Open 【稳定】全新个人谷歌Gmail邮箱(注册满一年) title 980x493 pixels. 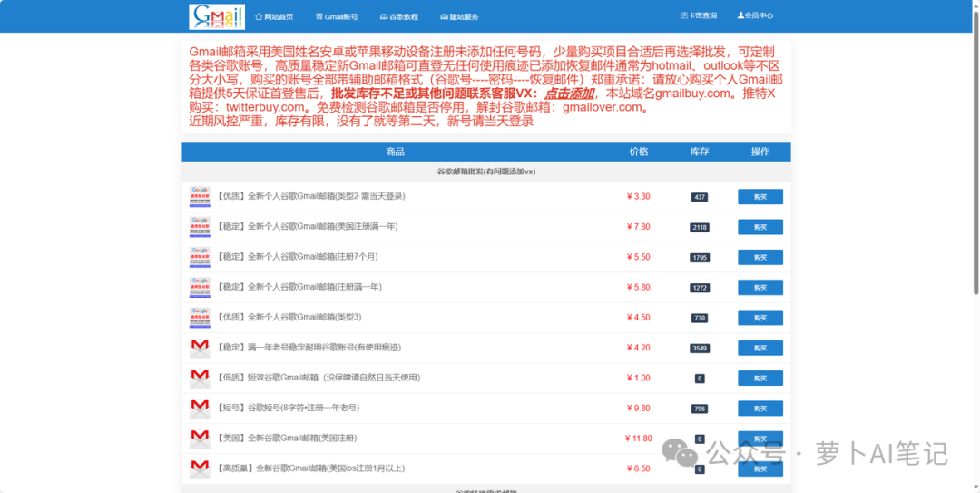pos(299,287)
